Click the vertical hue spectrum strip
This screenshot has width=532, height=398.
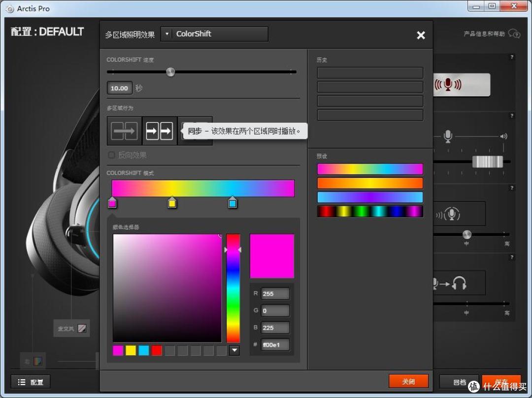[233, 288]
